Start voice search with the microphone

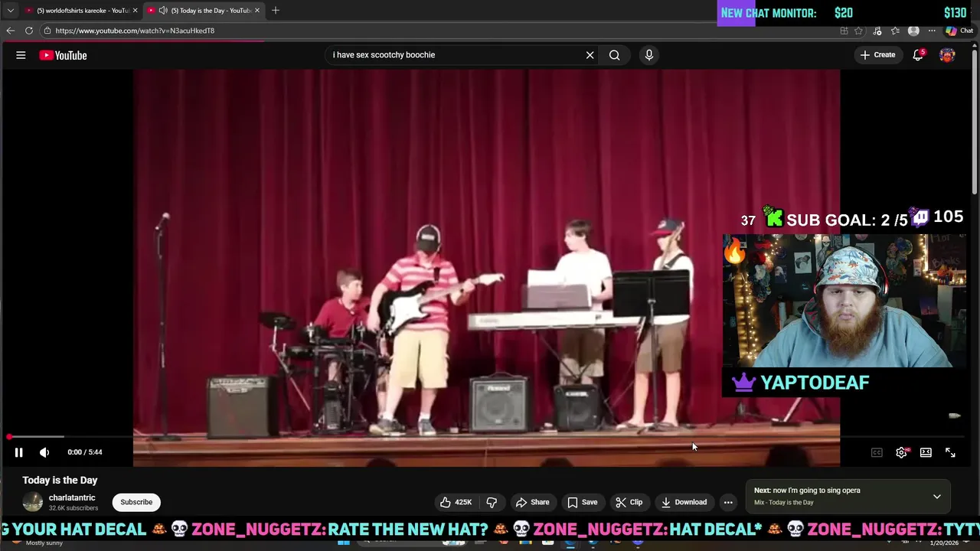pos(648,55)
